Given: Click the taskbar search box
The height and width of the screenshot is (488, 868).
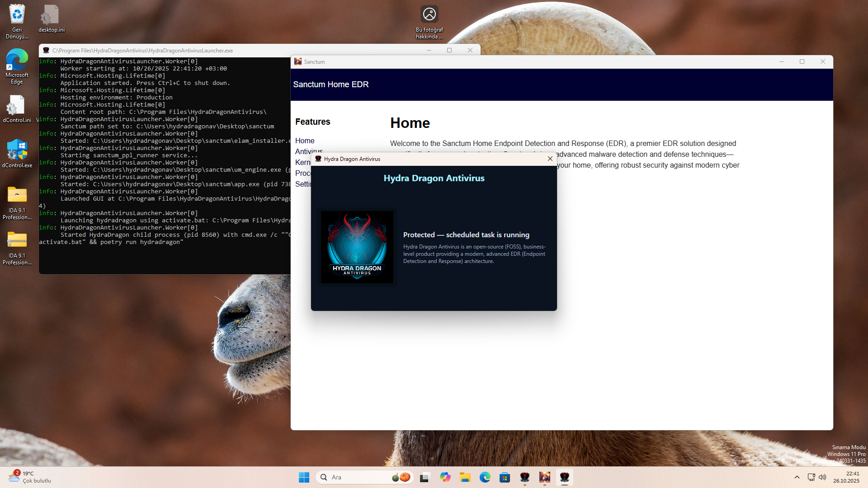Looking at the screenshot, I should (357, 477).
